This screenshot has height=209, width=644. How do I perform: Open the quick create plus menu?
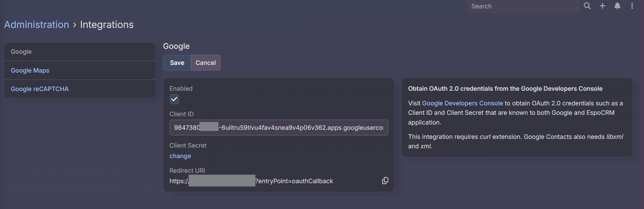603,6
